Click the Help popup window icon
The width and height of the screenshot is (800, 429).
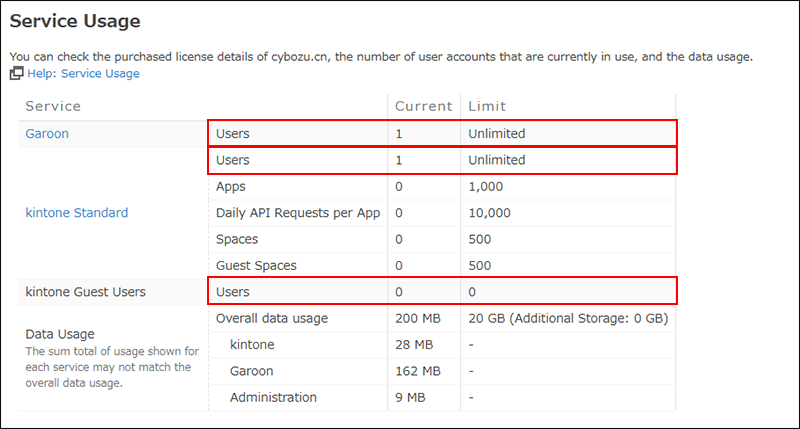[16, 74]
